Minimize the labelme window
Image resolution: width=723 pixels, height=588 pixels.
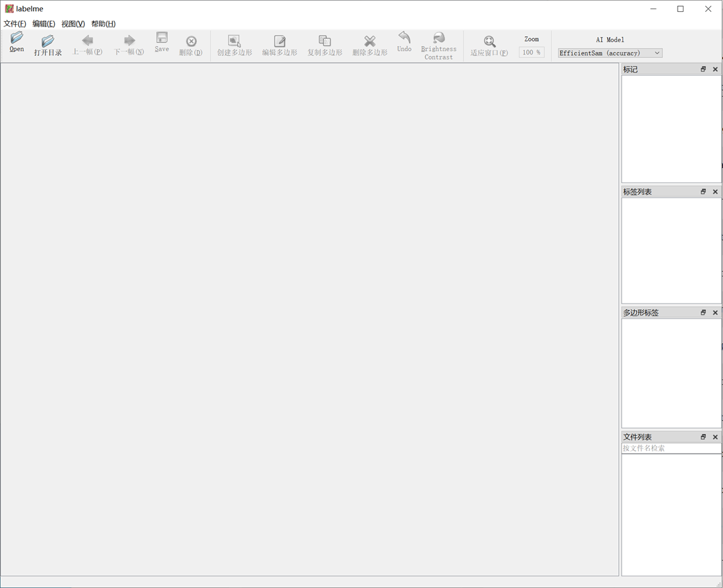pos(653,9)
